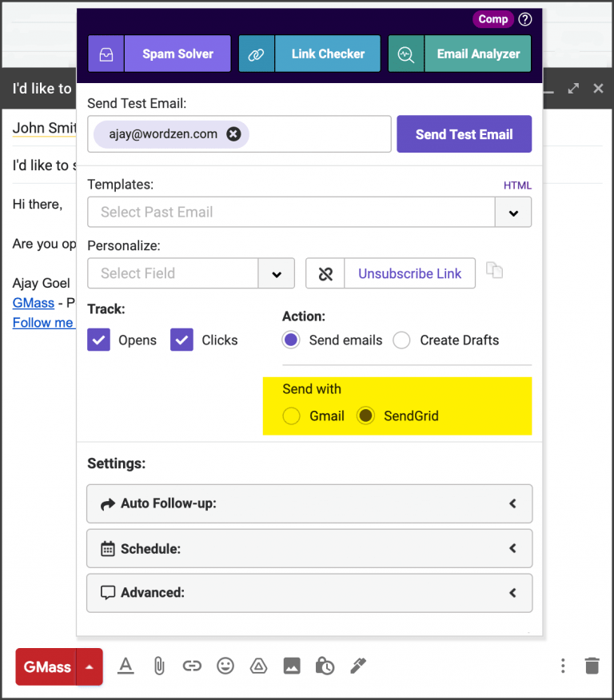Open text formatting options icon
This screenshot has width=614, height=700.
[x=126, y=666]
